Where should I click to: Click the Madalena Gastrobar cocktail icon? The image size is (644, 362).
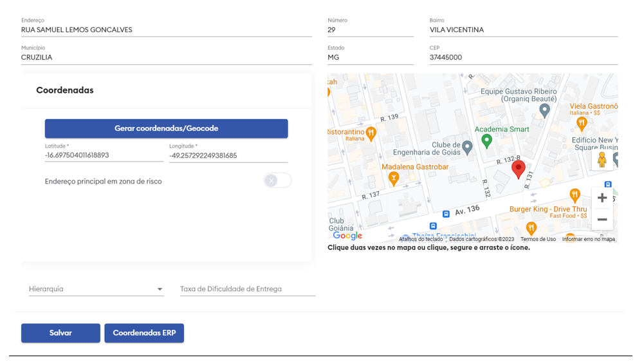click(394, 178)
